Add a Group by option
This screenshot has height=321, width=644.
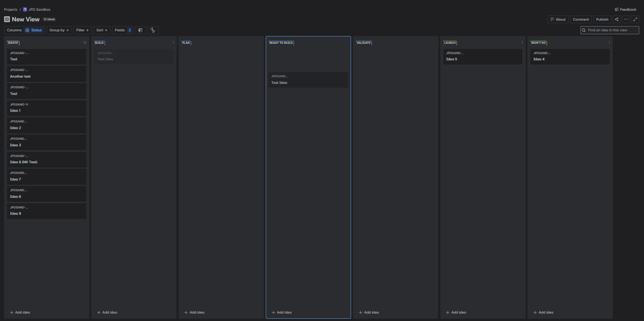(59, 30)
